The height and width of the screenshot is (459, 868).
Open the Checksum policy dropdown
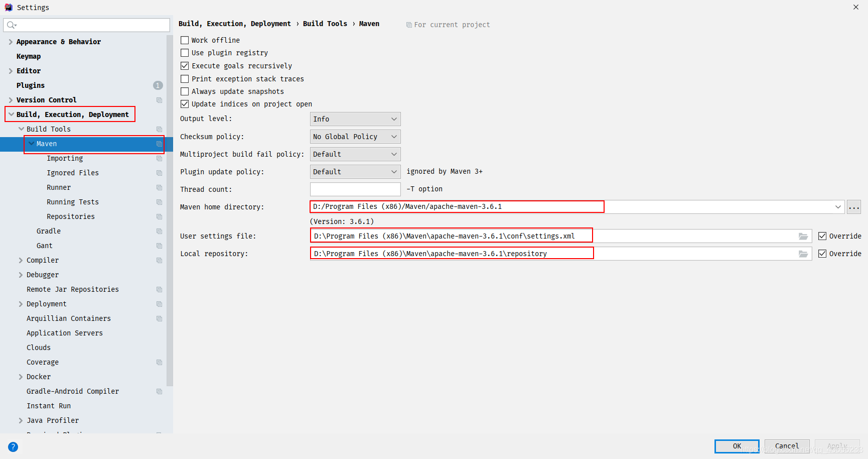[x=355, y=137]
